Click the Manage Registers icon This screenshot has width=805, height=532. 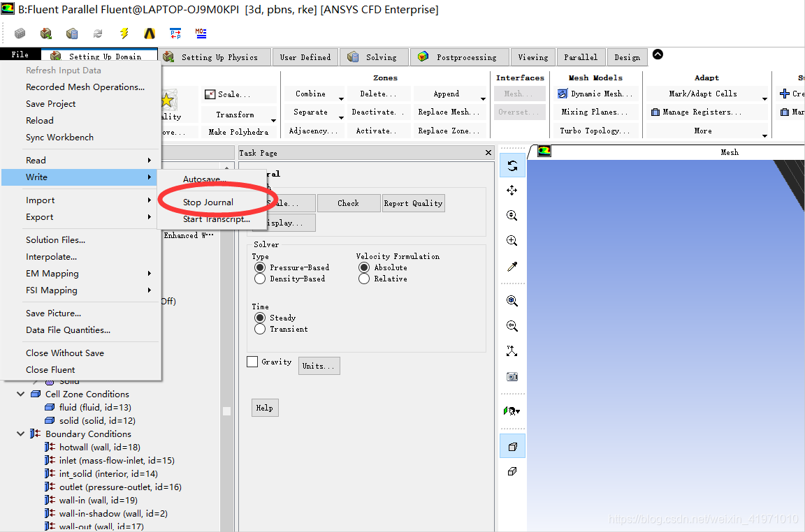click(655, 112)
